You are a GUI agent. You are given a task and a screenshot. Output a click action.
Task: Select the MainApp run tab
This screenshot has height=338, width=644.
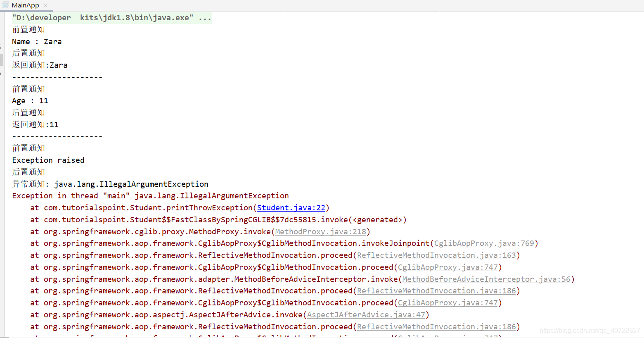(x=25, y=5)
